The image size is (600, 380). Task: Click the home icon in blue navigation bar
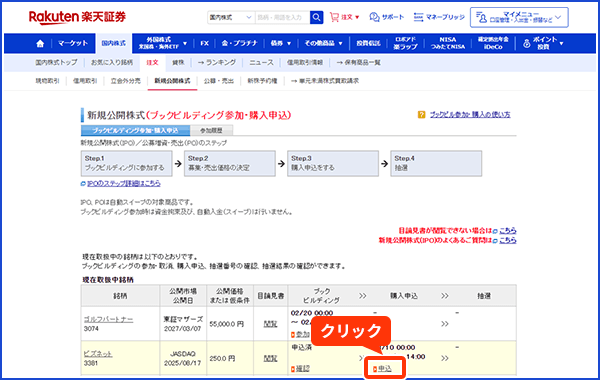tap(40, 43)
